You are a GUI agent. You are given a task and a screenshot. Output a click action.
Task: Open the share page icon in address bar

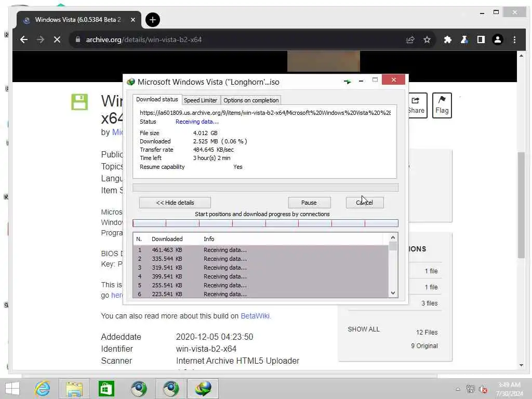pyautogui.click(x=410, y=39)
